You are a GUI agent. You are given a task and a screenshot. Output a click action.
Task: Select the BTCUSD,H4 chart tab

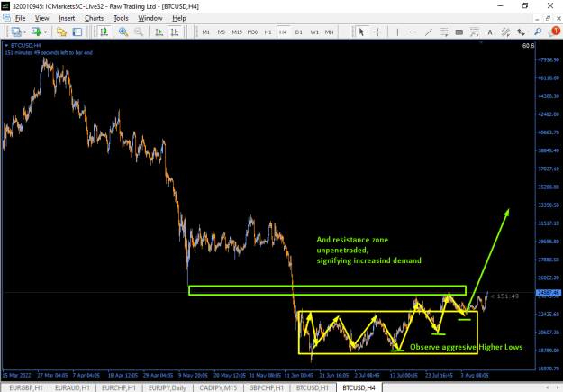tap(359, 387)
